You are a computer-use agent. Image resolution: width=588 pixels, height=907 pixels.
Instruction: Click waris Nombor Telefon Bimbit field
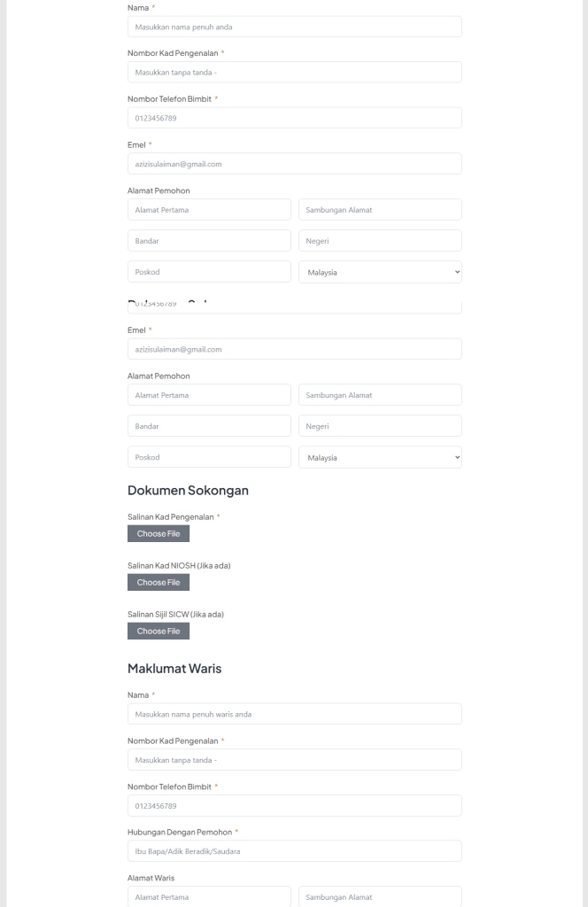[x=294, y=805]
